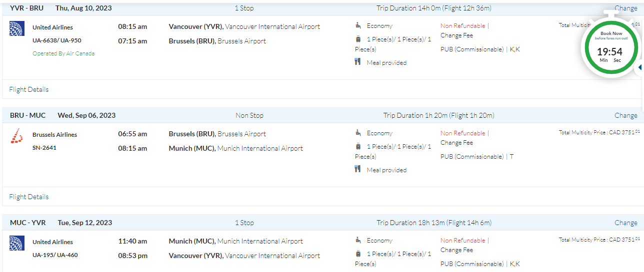Click Non Refundable on MUC-YVR flight
The height and width of the screenshot is (272, 644).
pyautogui.click(x=463, y=241)
